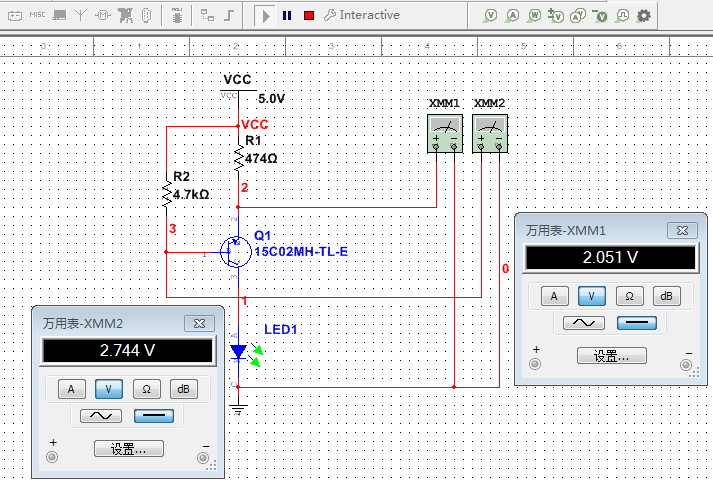713x481 pixels.
Task: Select the 万用表-XMM1 title bar
Action: 611,230
